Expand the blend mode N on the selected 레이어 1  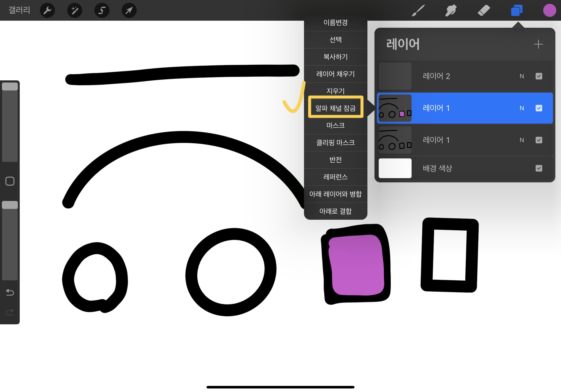tap(522, 108)
